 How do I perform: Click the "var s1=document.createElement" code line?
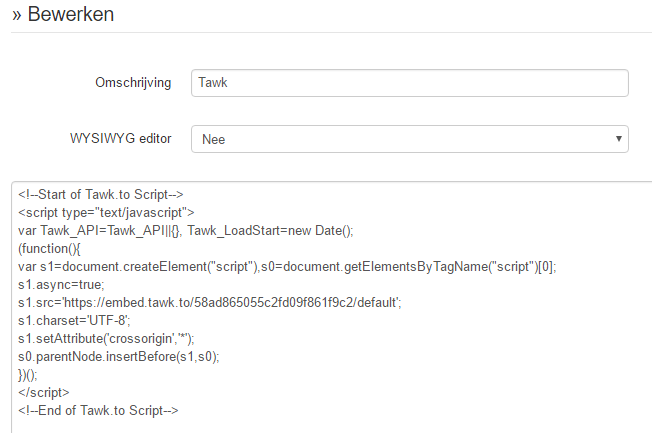tap(287, 267)
